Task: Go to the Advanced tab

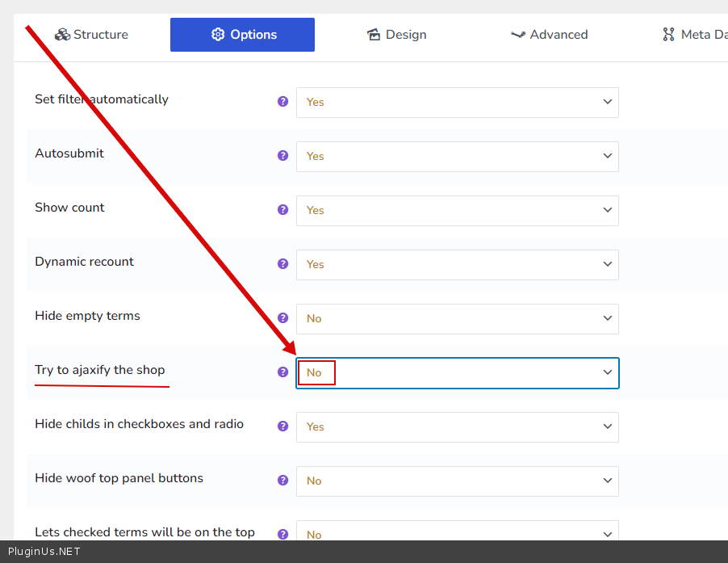Action: [x=549, y=35]
